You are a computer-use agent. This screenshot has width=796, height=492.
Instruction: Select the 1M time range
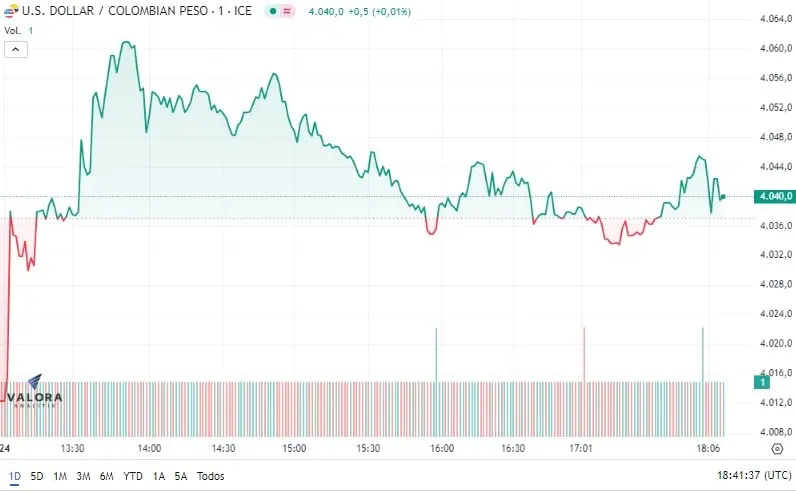point(60,476)
